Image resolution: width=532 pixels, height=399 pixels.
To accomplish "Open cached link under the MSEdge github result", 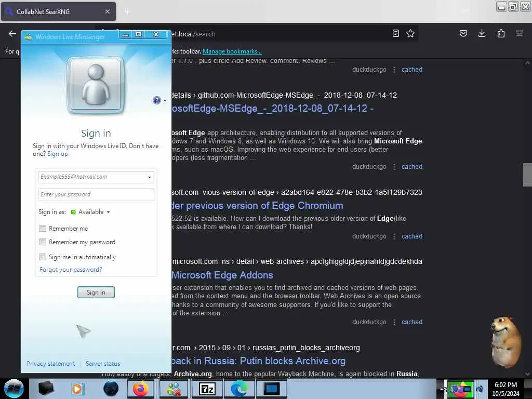I will [x=412, y=167].
